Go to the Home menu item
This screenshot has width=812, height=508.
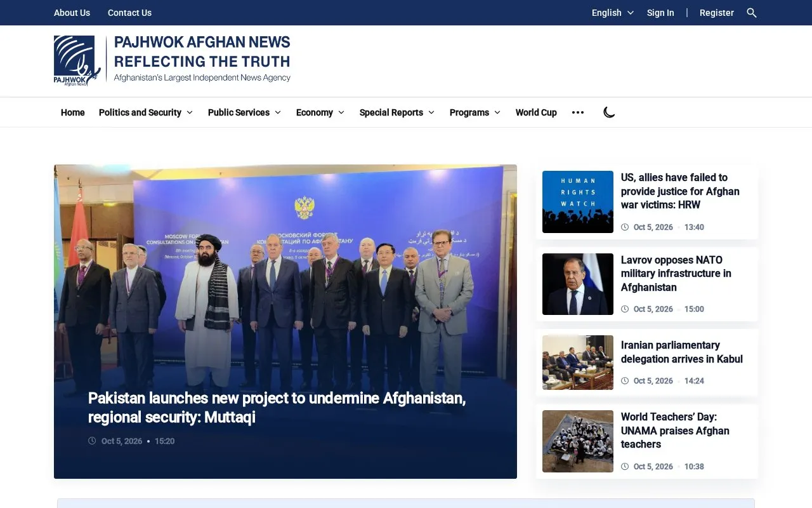[73, 112]
